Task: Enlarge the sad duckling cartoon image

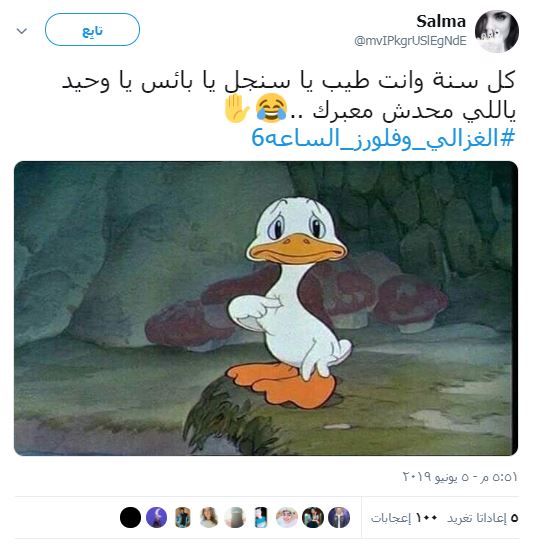Action: (x=266, y=308)
